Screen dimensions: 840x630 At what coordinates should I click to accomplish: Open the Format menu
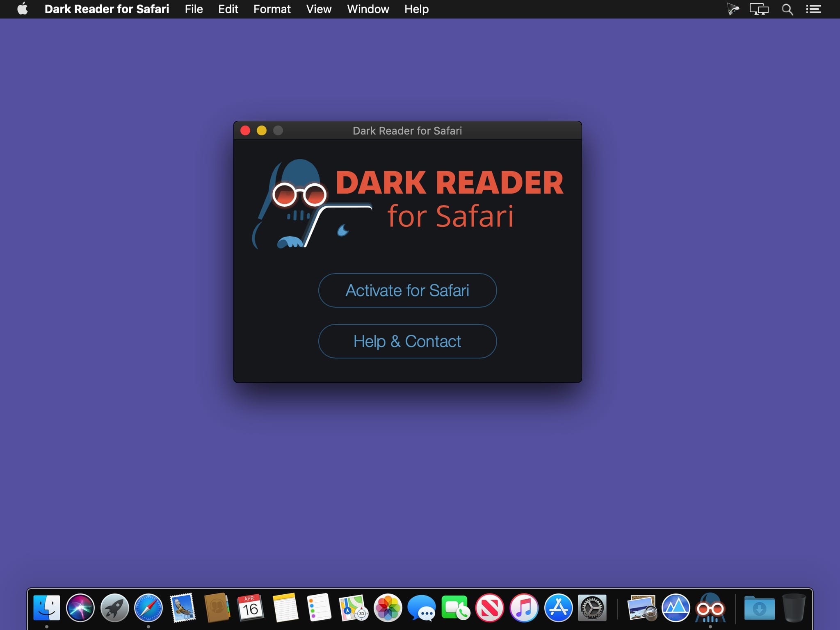(x=272, y=9)
